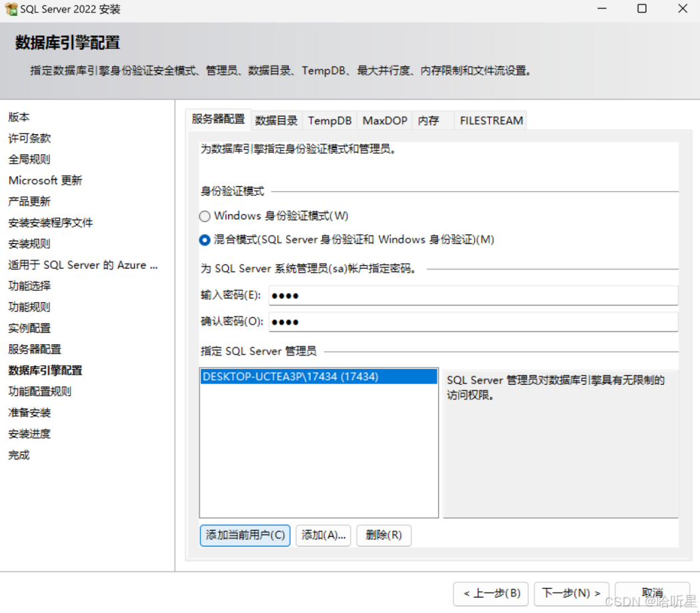Click the SQL Server installer title bar icon
Screen dimensions: 700x613
click(11, 9)
